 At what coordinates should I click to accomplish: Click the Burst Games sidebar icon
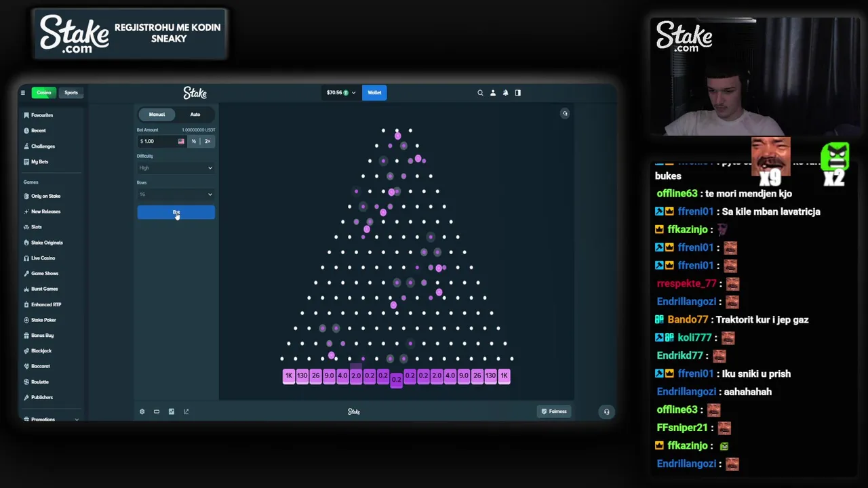(26, 289)
